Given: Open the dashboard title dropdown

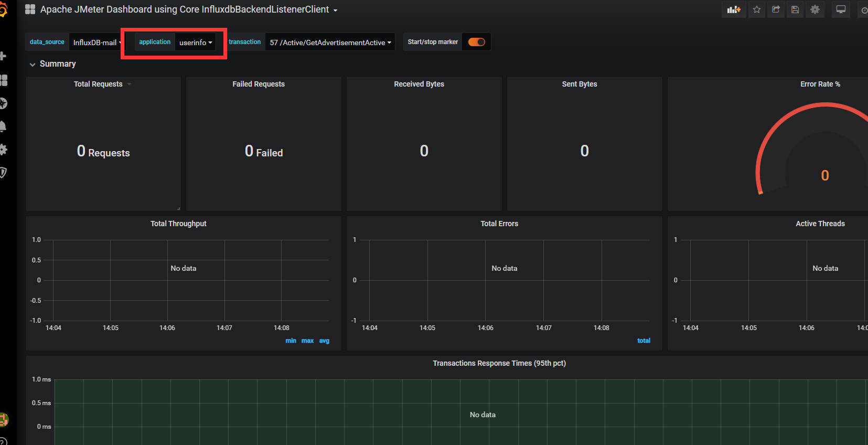Looking at the screenshot, I should 189,9.
